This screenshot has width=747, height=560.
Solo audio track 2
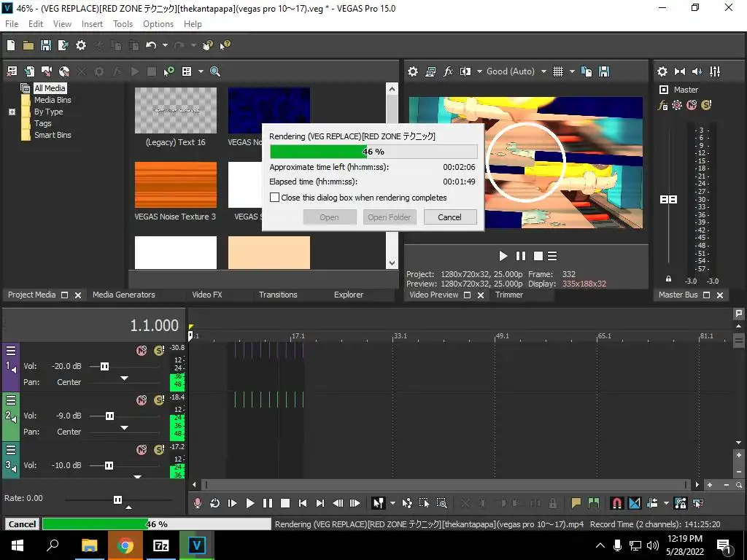(x=159, y=400)
